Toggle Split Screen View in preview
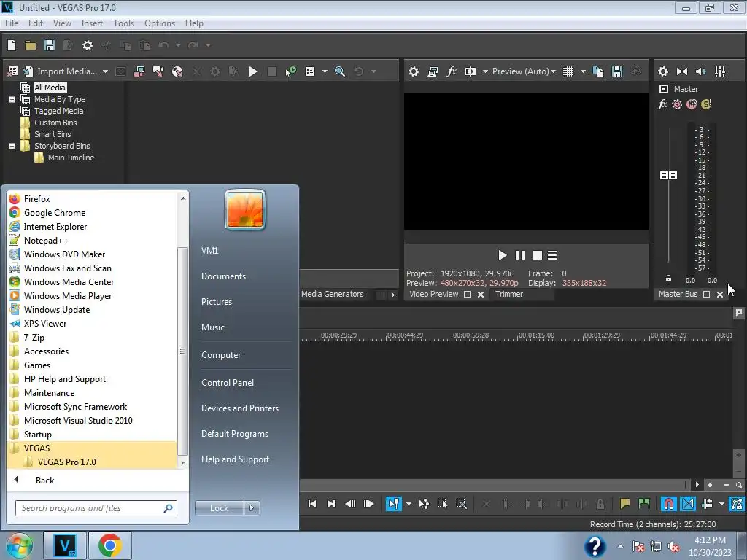This screenshot has height=560, width=747. 471,71
